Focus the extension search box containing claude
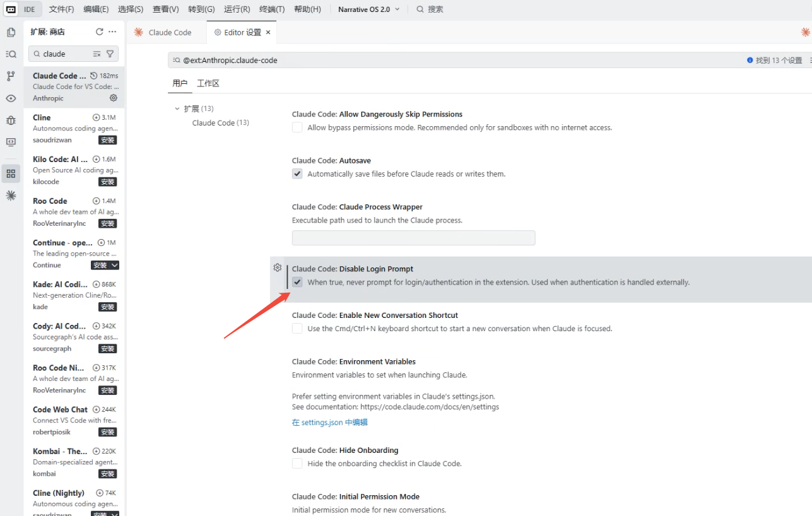 point(73,54)
